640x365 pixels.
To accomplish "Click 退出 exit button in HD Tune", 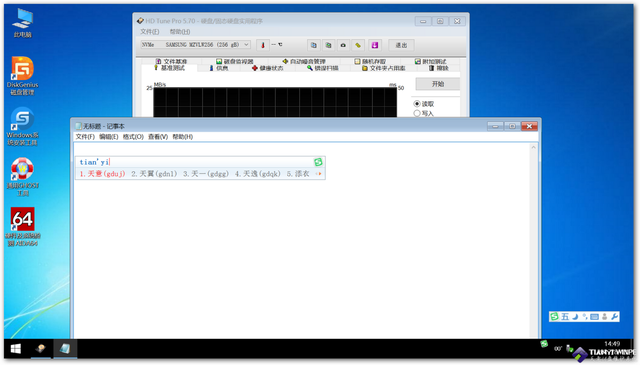I will [x=401, y=45].
